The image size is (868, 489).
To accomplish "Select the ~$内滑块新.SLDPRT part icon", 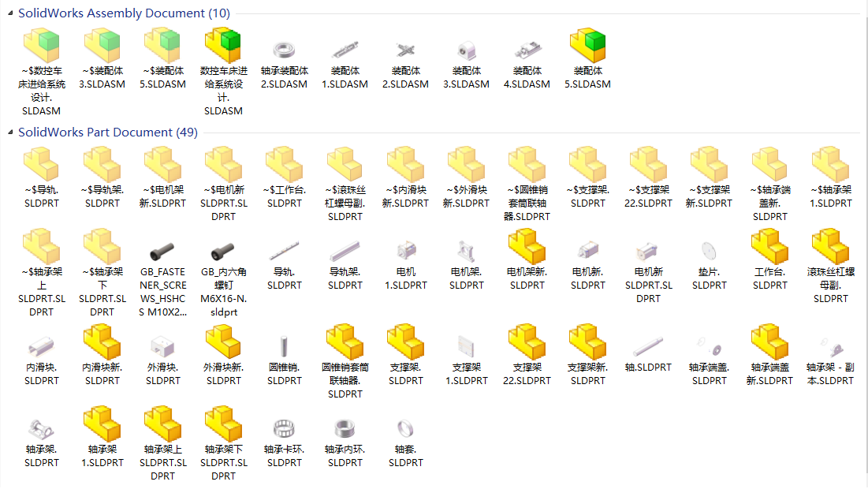I will pos(406,164).
